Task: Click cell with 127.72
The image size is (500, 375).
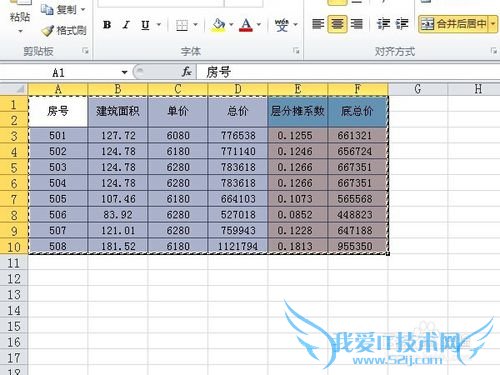Action: [x=118, y=136]
